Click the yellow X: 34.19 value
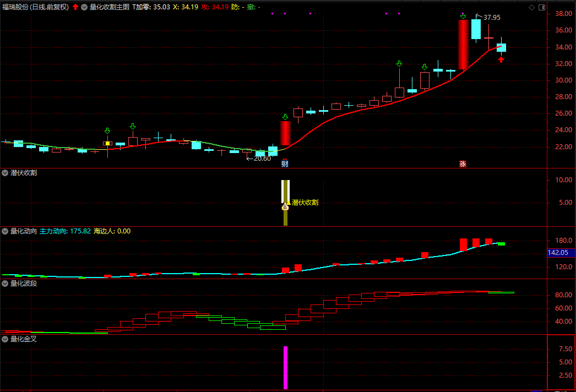 [186, 7]
